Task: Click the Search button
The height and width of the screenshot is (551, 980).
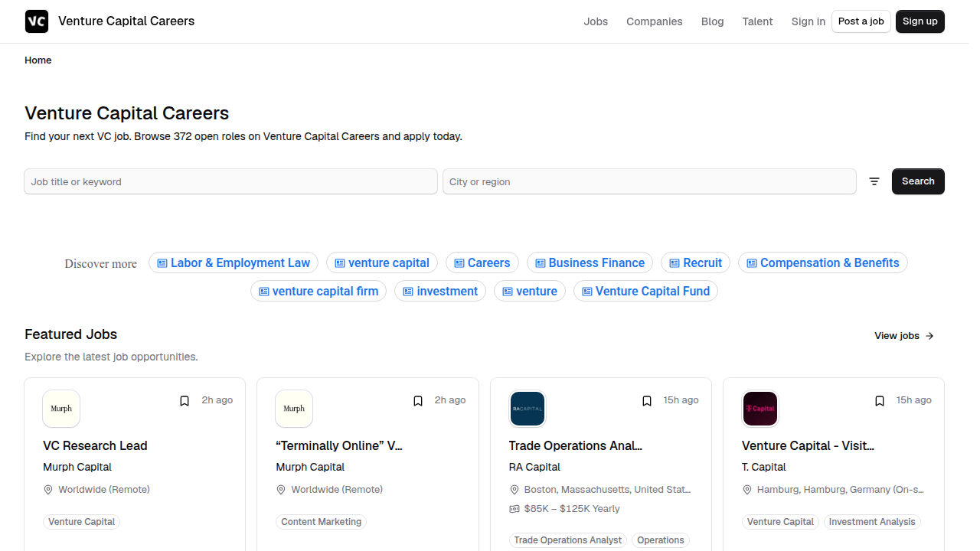Action: 918,181
